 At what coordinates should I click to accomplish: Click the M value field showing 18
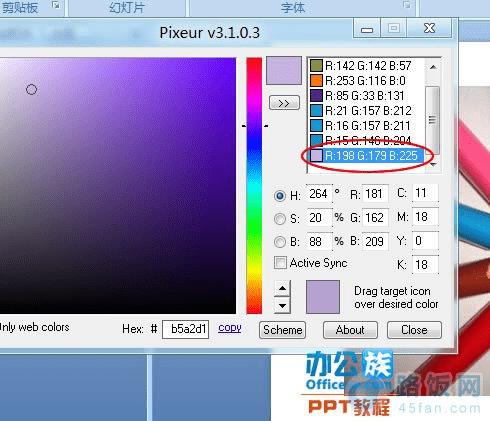click(425, 217)
